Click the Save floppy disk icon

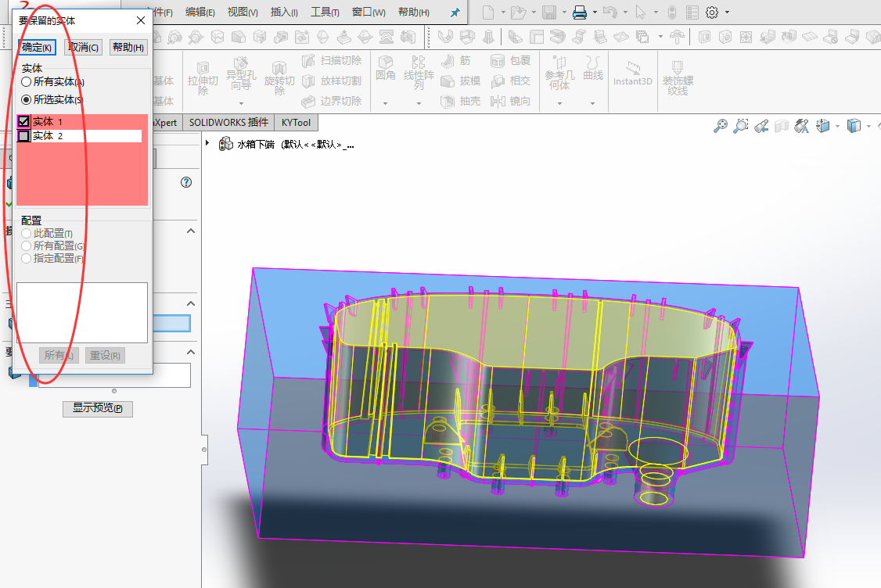[x=549, y=12]
